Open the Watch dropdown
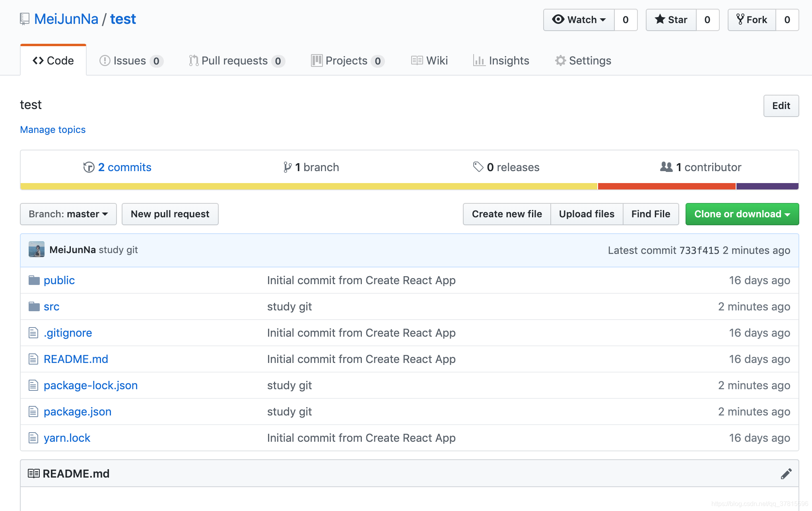 click(x=579, y=20)
